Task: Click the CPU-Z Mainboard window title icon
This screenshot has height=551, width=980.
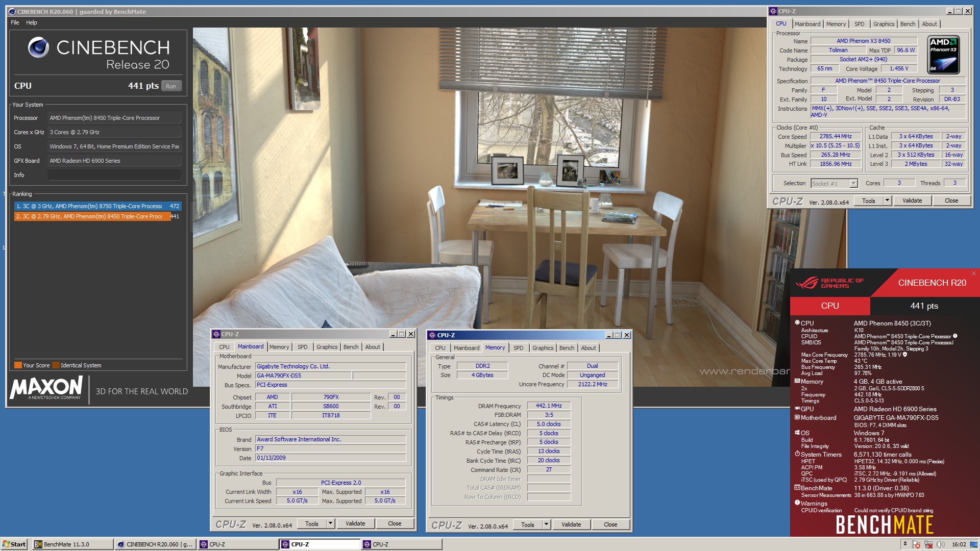Action: coord(216,334)
